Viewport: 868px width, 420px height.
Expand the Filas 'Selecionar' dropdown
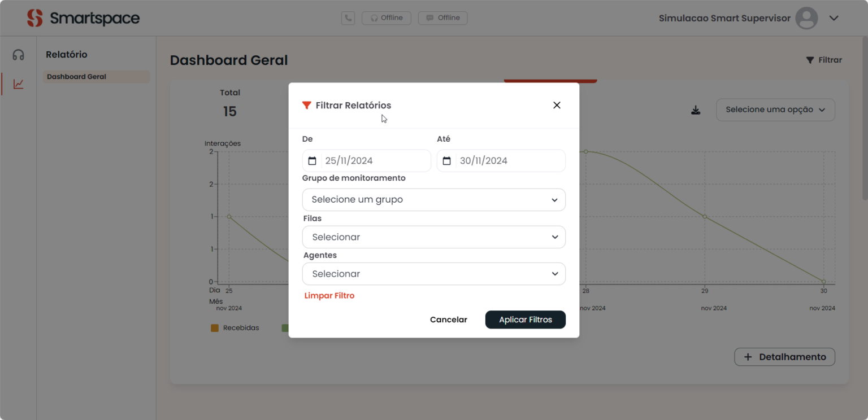(x=433, y=237)
